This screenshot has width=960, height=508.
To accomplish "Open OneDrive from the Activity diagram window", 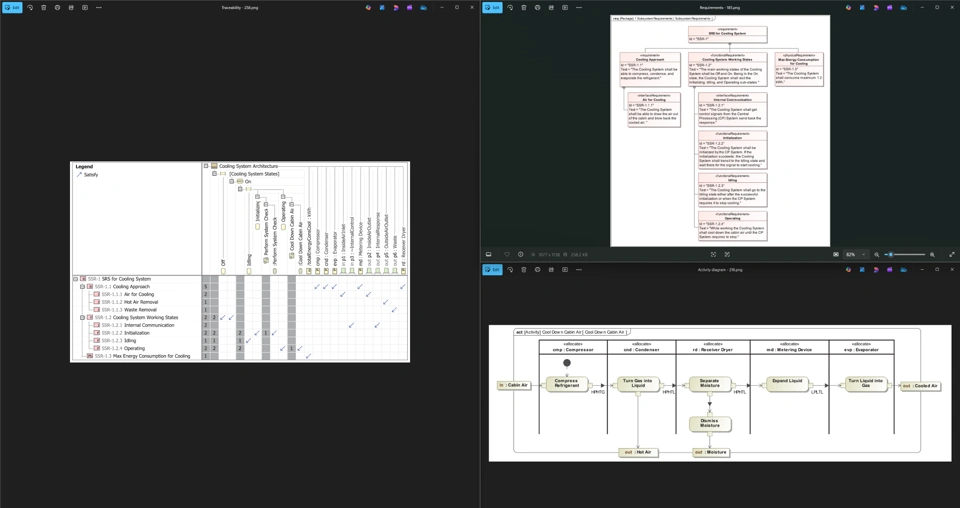I will 903,269.
